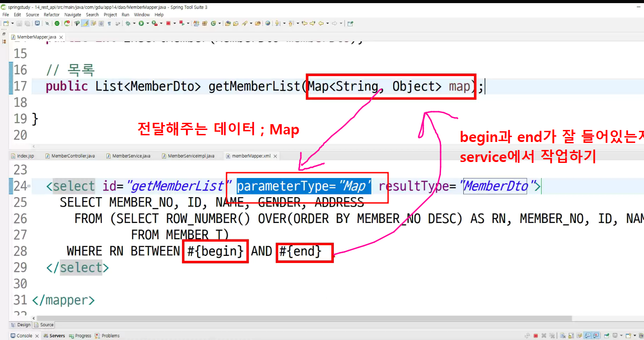Open the Run dropdown arrow

(148, 23)
